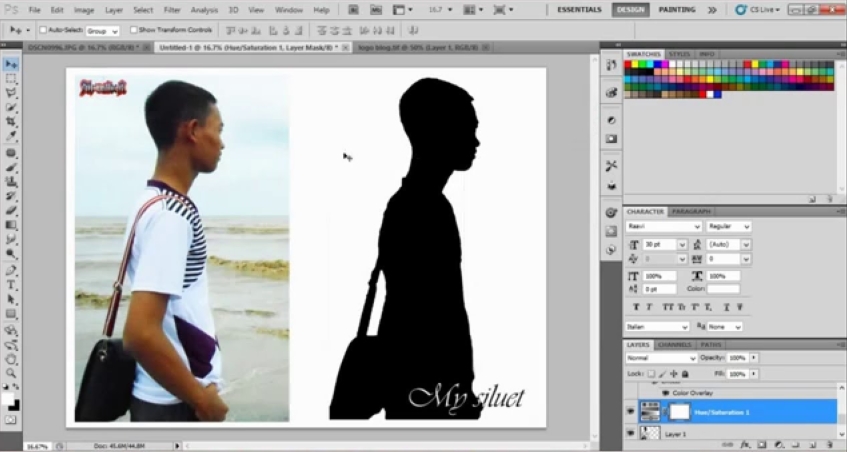Switch to the Painting workspace
847x452 pixels.
677,9
